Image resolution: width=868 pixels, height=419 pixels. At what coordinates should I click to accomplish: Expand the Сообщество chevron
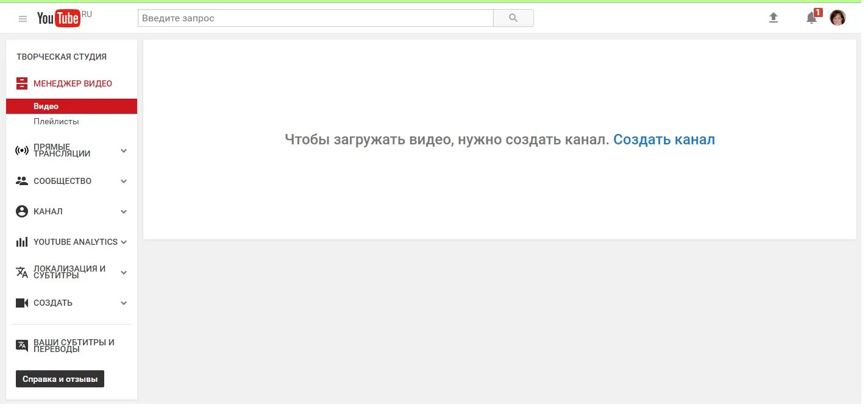pyautogui.click(x=124, y=181)
